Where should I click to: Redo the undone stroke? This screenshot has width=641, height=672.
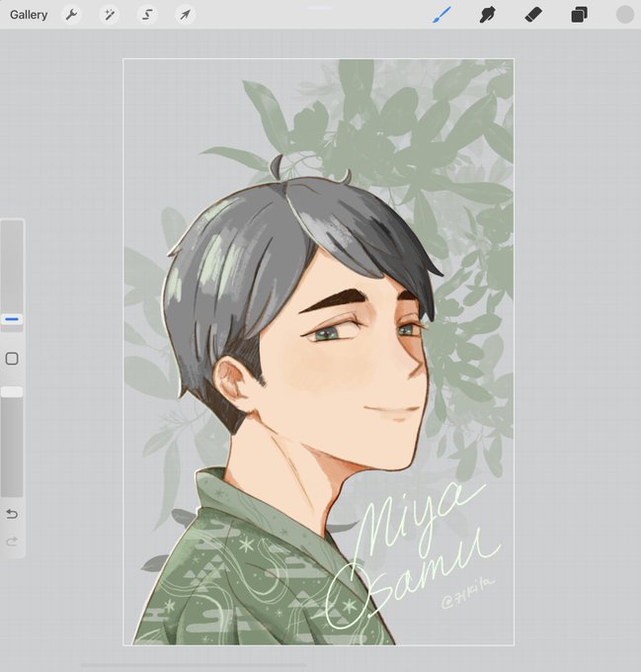12,542
